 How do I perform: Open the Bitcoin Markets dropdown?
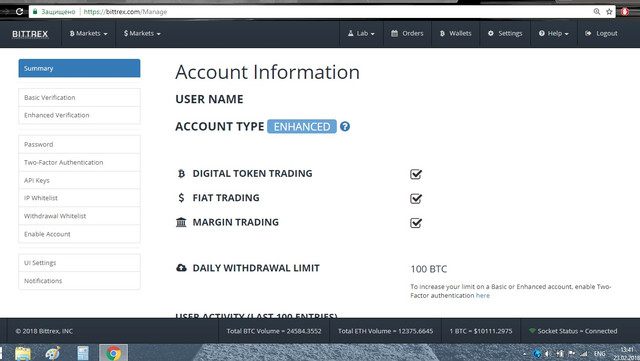click(x=89, y=33)
